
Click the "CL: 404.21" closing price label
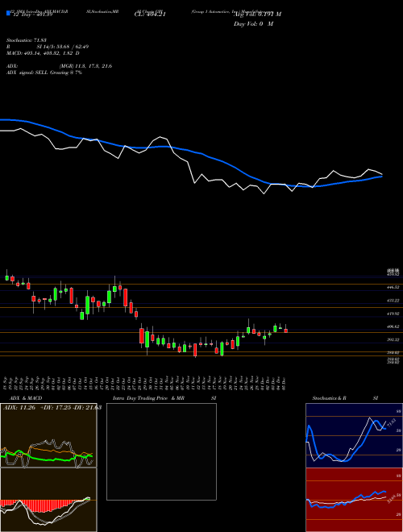point(151,15)
